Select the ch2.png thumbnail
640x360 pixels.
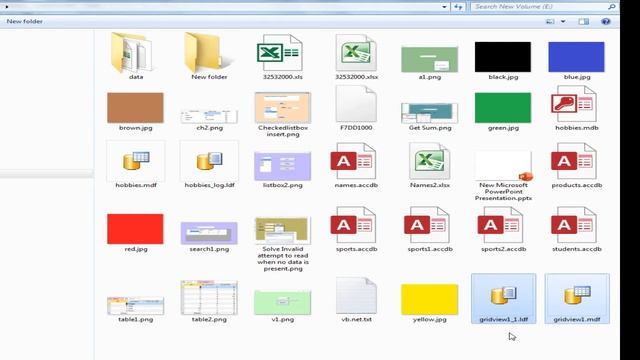pos(209,116)
